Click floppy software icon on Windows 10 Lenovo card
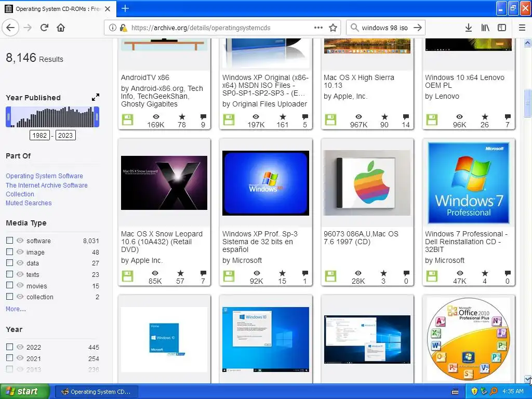The width and height of the screenshot is (532, 399). (432, 120)
